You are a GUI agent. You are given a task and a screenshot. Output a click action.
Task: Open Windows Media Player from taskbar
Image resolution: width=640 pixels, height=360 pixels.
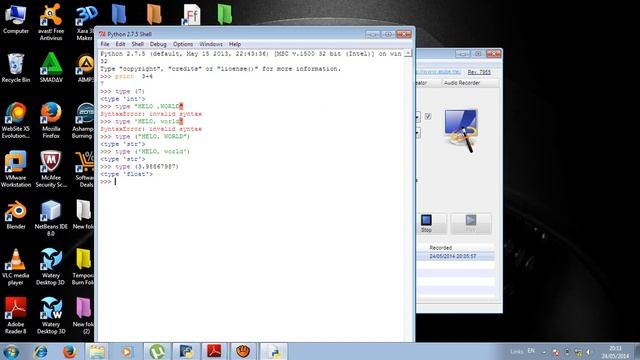coord(127,351)
